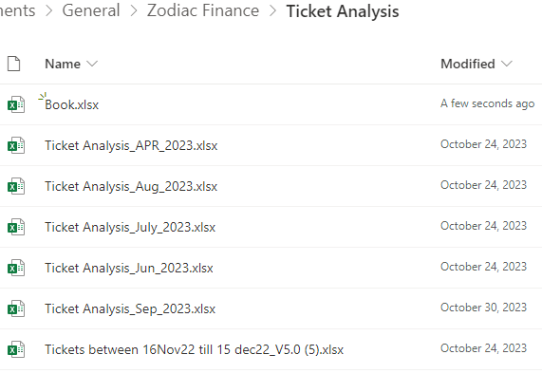The image size is (542, 392).
Task: Click the Excel icon for Ticket Analysis_Jun_2023.xlsx
Action: (16, 268)
